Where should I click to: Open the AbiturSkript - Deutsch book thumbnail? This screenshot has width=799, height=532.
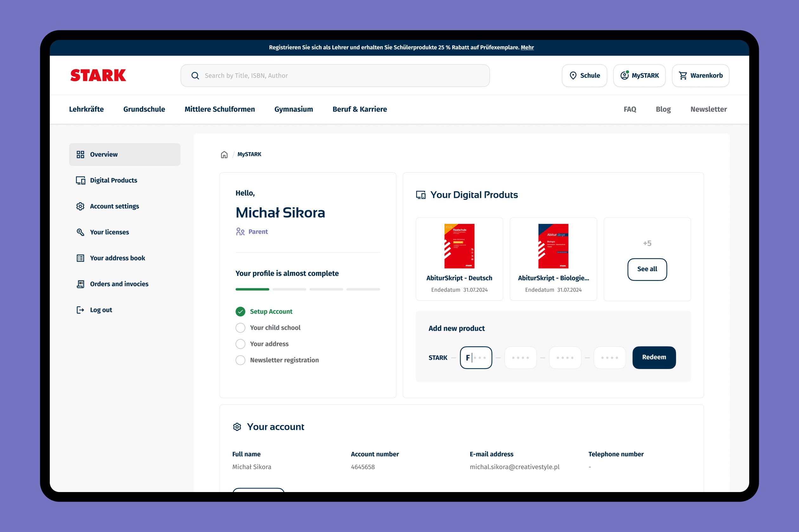tap(459, 246)
